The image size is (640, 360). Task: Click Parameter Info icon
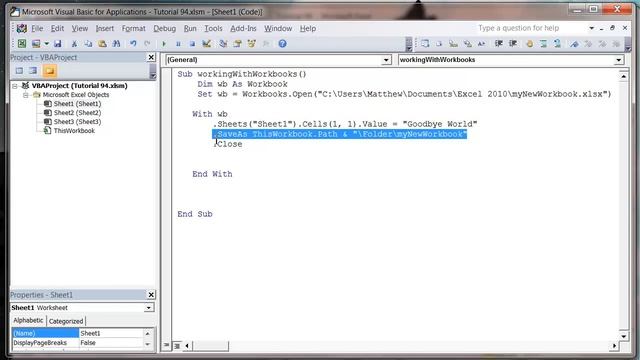[x=467, y=44]
